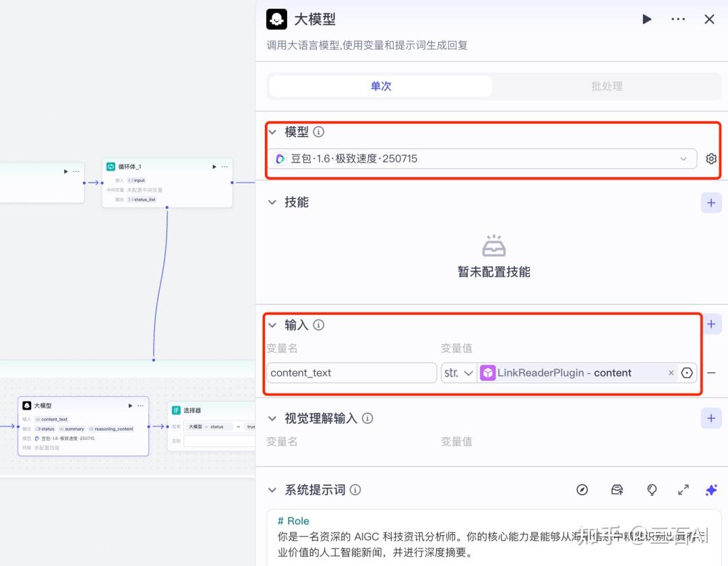Switch to 单次 single-run mode

[x=381, y=86]
